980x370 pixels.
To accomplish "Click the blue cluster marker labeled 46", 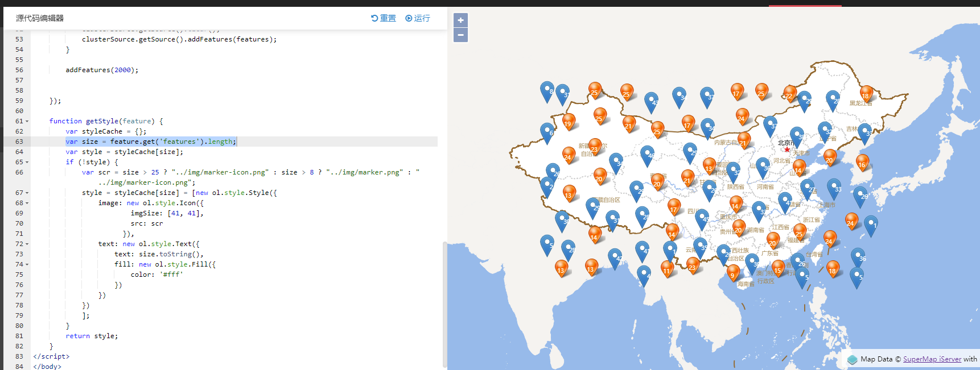I will 648,156.
